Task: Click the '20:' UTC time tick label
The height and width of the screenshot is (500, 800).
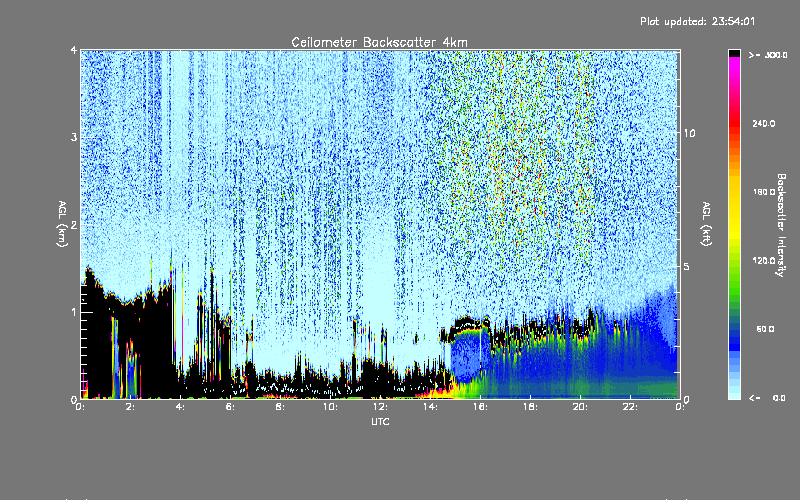Action: 580,407
